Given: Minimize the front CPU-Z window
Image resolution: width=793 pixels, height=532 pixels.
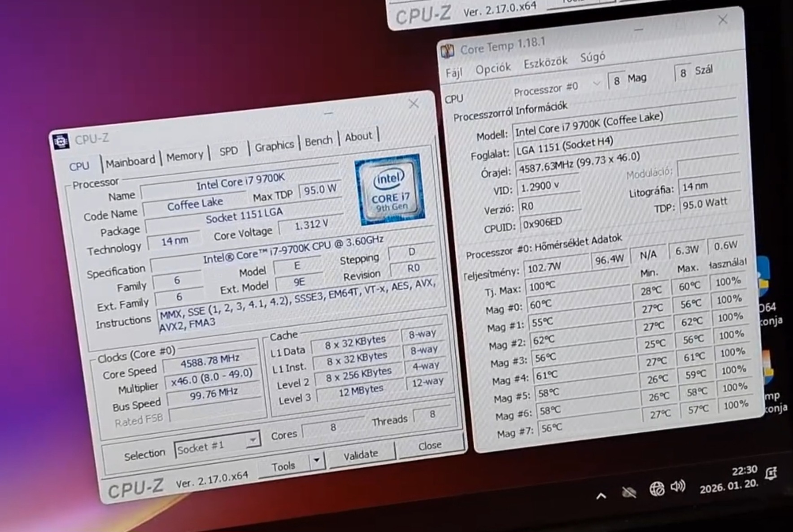Looking at the screenshot, I should (328, 113).
